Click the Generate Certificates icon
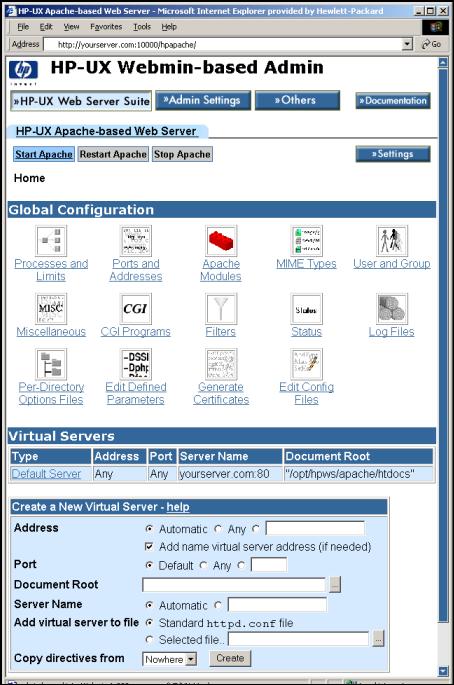The height and width of the screenshot is (685, 454). (221, 364)
